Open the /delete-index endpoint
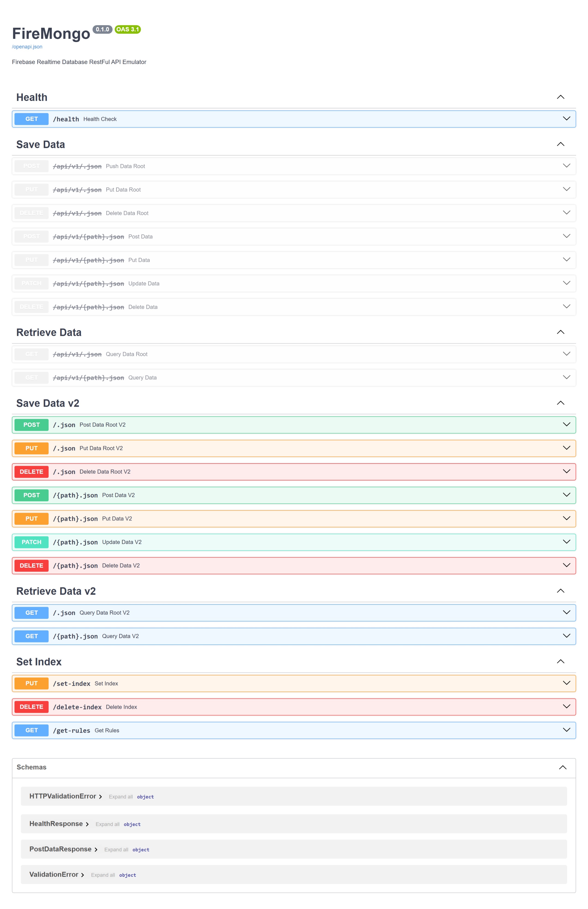The width and height of the screenshot is (588, 909). coord(294,707)
